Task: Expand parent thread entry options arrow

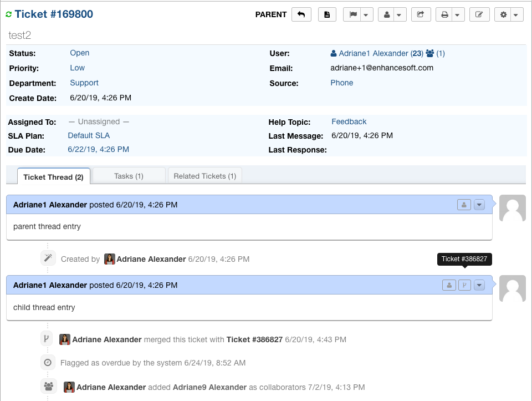Action: click(x=479, y=205)
